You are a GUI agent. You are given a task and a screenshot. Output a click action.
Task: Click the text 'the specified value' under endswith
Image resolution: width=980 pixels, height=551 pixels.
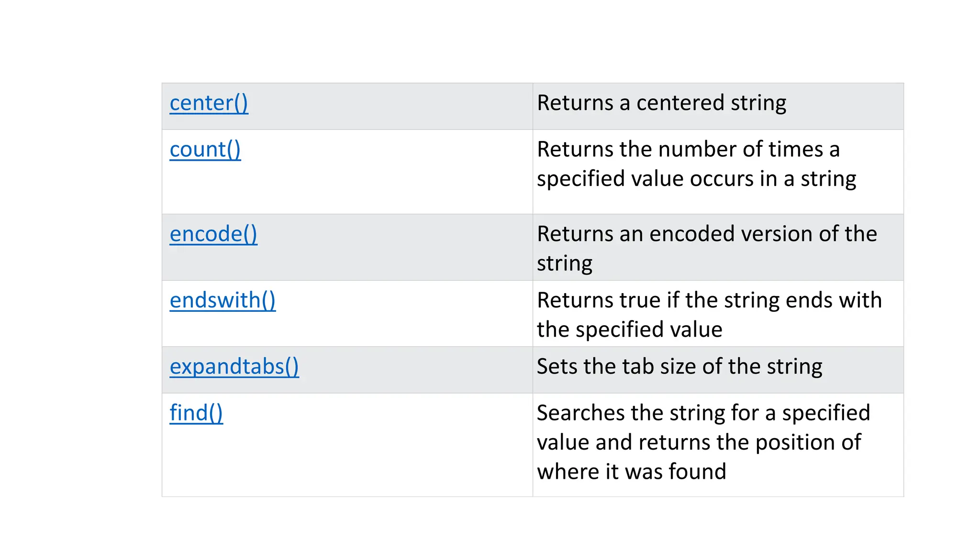click(x=630, y=330)
